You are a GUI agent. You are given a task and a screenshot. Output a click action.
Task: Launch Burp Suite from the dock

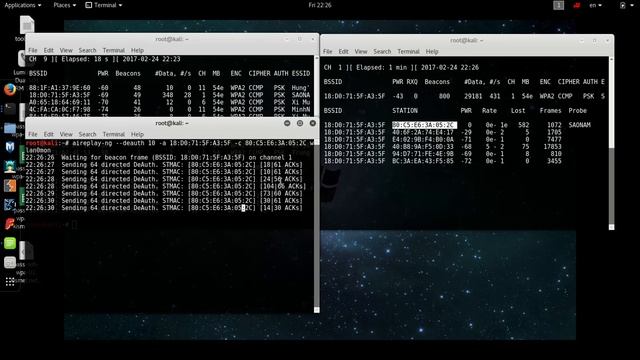click(x=10, y=185)
